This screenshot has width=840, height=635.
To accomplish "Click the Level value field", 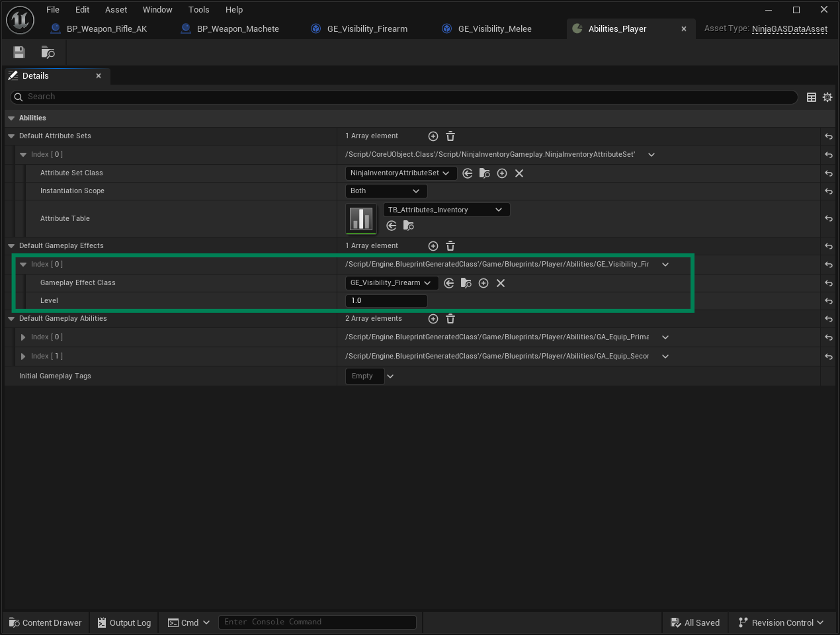I will pos(386,301).
